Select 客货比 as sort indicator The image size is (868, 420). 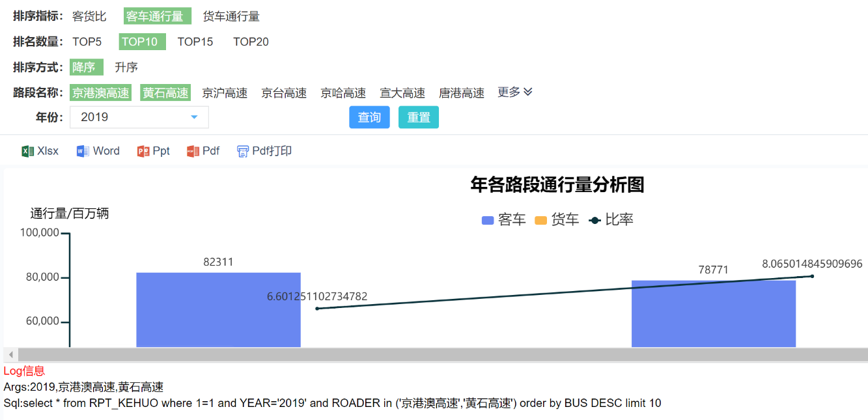point(89,16)
